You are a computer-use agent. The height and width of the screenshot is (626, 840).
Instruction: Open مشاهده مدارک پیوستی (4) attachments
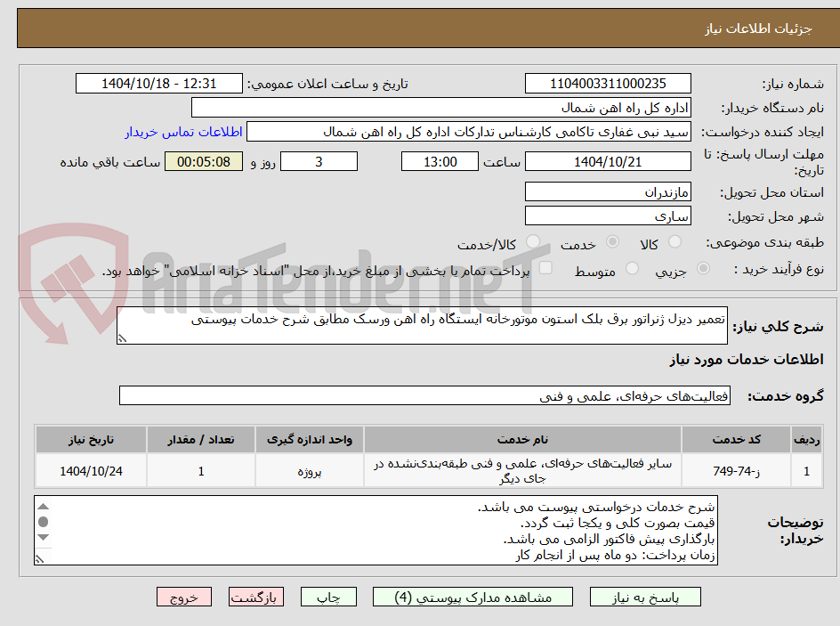click(472, 597)
